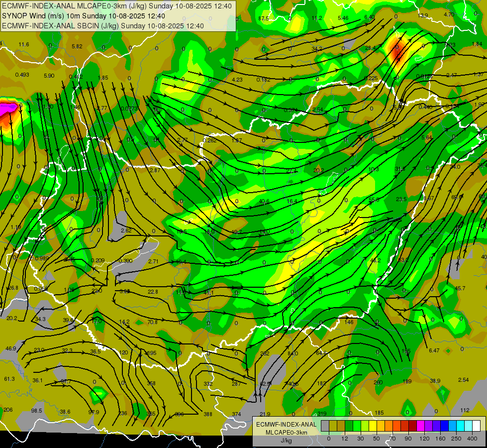Pick the white swatch at legend end
Screen dimensions: 487x448
click(477, 426)
